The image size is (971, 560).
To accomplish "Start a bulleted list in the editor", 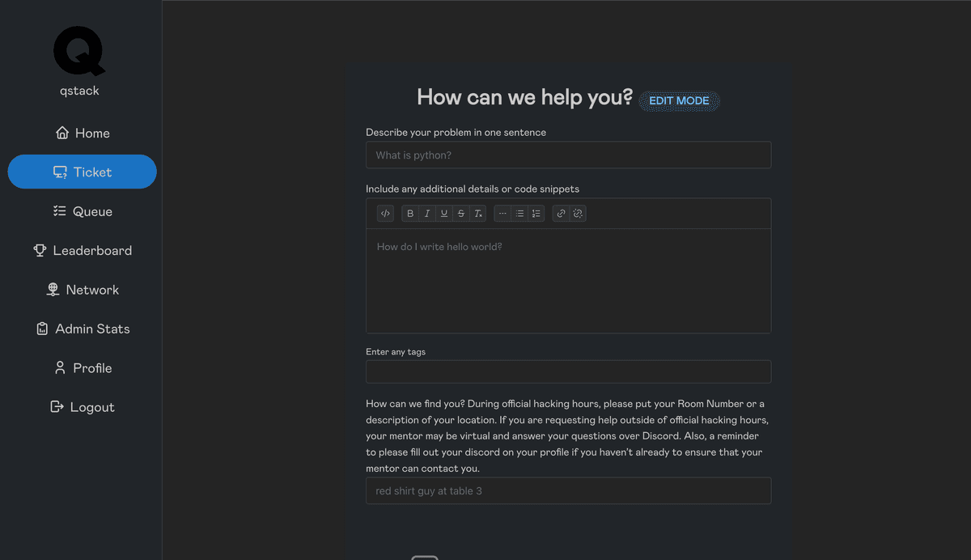I will click(519, 214).
